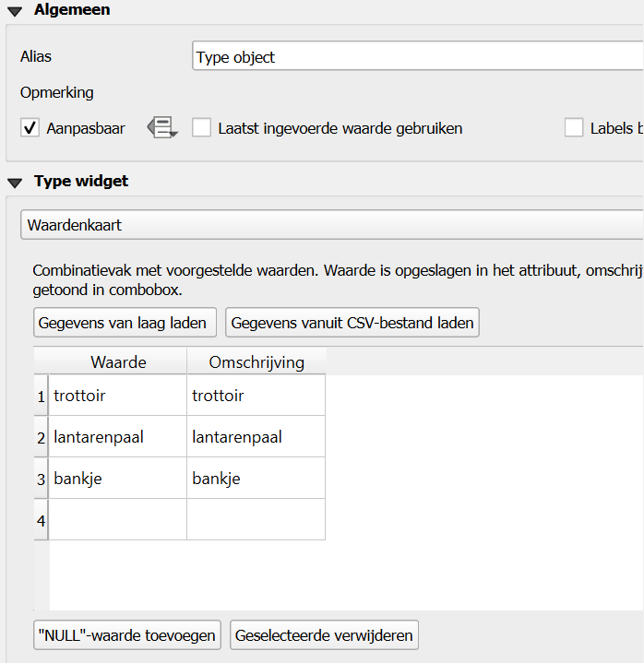This screenshot has height=663, width=644.
Task: Select the lantarenpaal cell in Waarde column
Action: tap(118, 437)
